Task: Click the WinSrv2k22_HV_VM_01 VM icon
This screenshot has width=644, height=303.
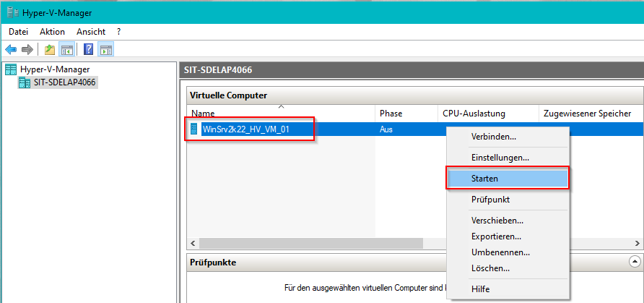Action: pyautogui.click(x=193, y=129)
